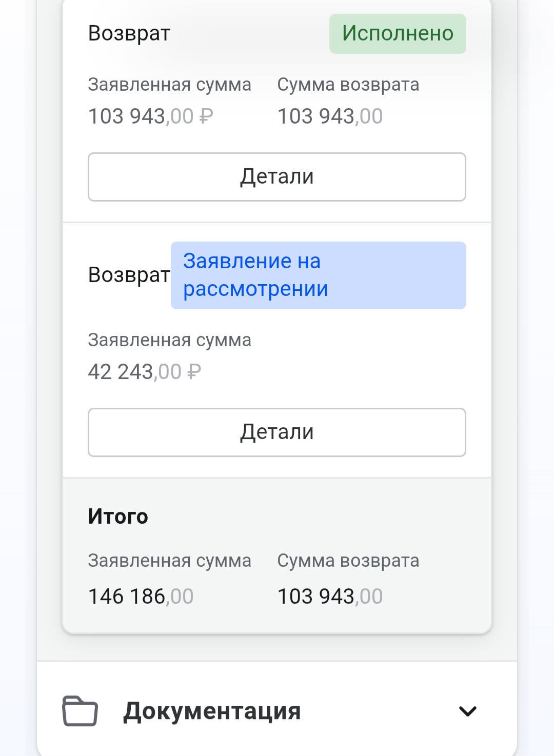This screenshot has height=756, width=554.
Task: Expand Документация using the chevron arrow
Action: click(x=467, y=711)
